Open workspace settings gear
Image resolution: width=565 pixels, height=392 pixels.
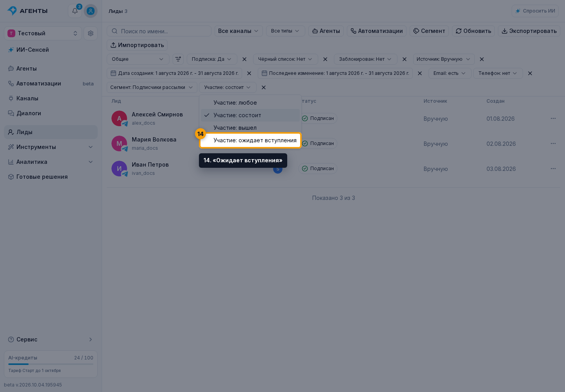click(91, 33)
